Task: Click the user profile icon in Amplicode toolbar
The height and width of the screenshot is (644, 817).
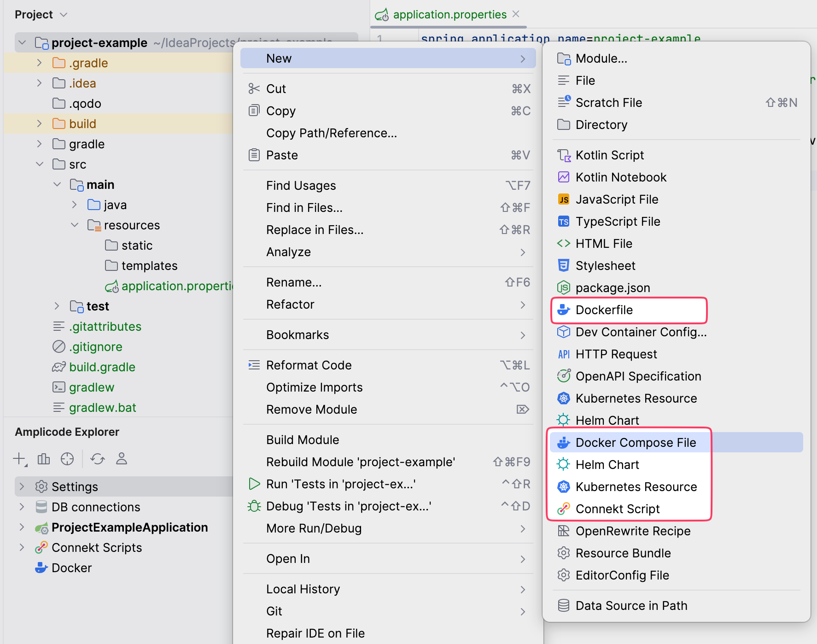Action: click(x=122, y=459)
